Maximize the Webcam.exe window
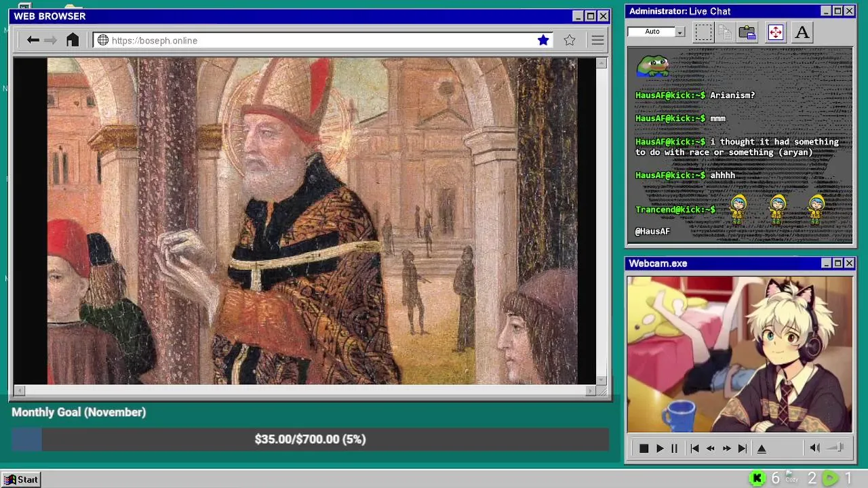The image size is (868, 488). 837,263
